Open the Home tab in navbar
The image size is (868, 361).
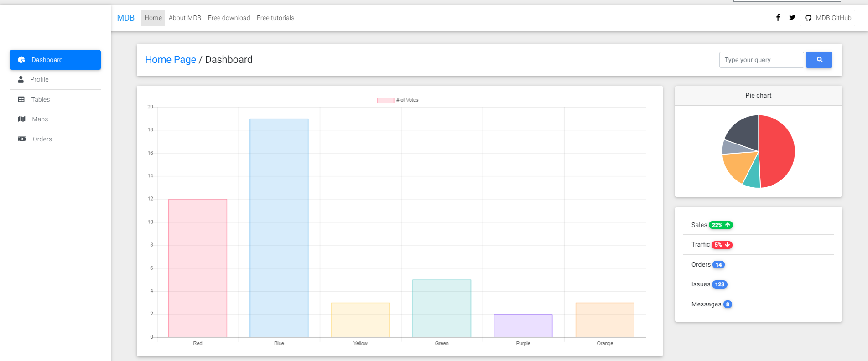tap(153, 18)
